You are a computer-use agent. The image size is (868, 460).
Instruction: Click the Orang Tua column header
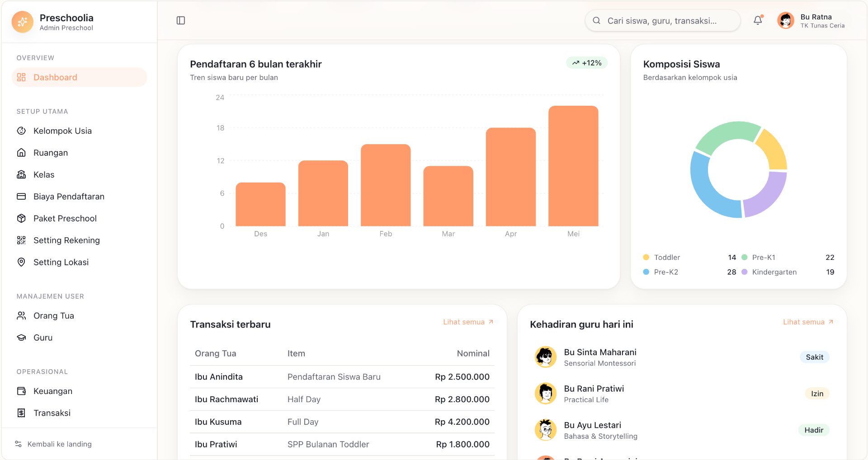215,353
